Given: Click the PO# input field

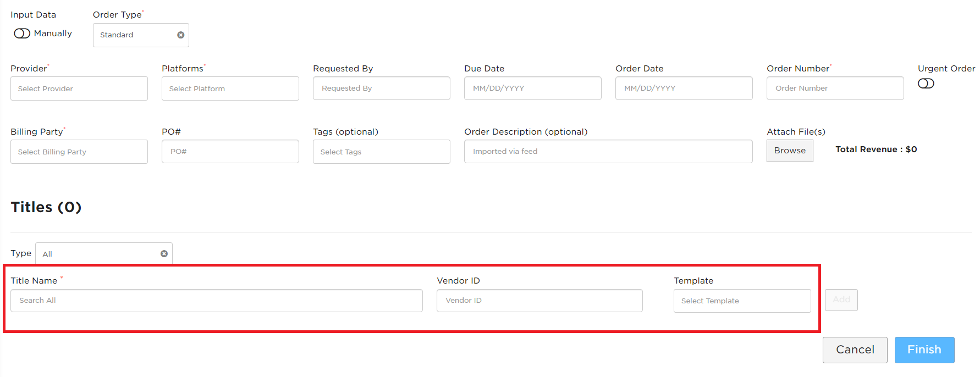Looking at the screenshot, I should coord(230,151).
